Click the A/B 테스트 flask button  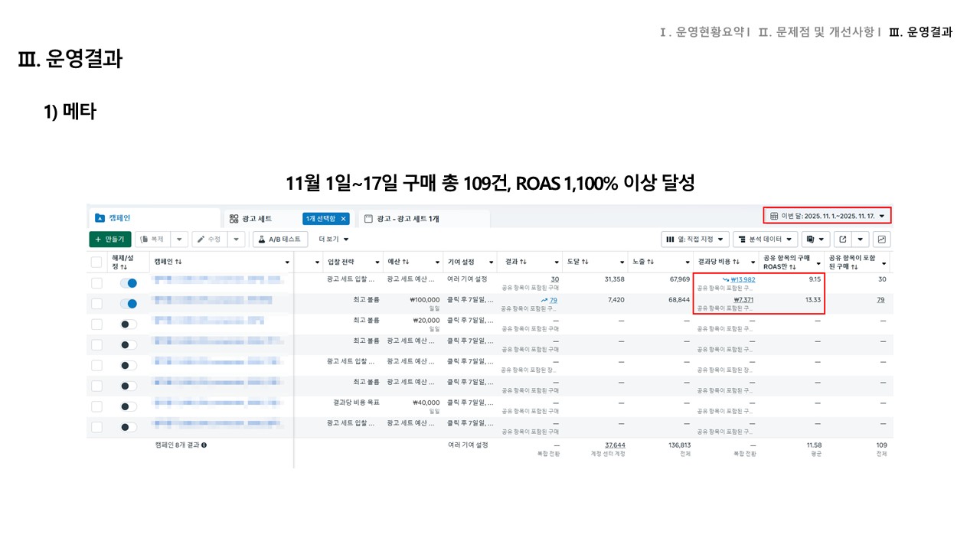(x=280, y=240)
